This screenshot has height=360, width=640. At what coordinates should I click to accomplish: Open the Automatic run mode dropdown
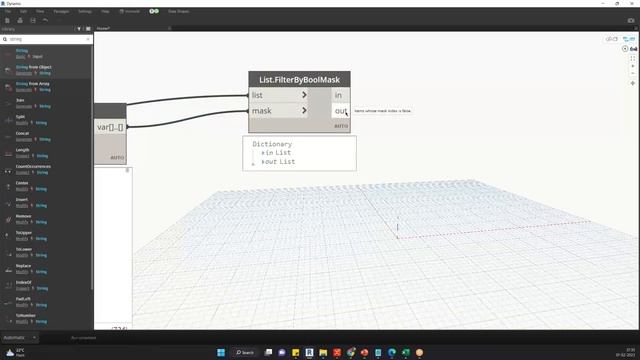(x=20, y=338)
